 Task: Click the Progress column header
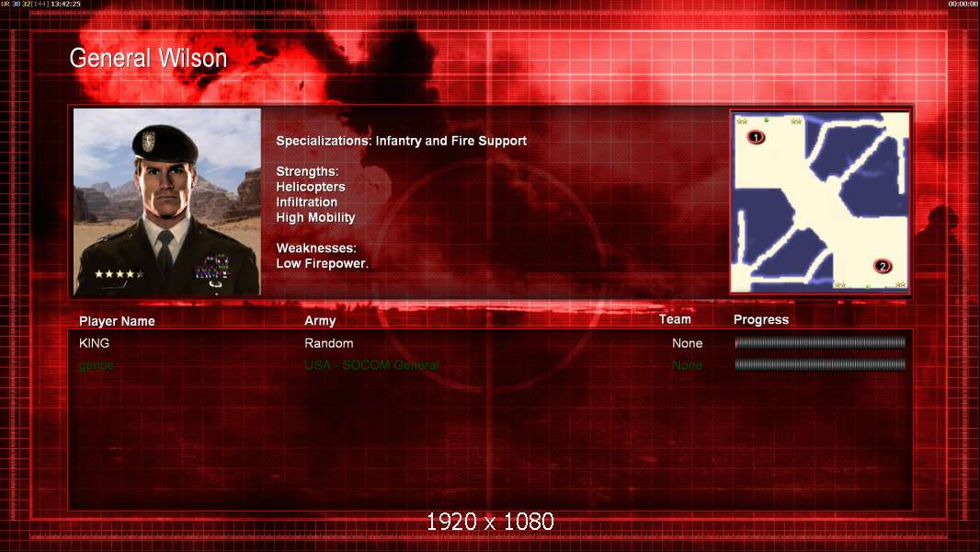pyautogui.click(x=760, y=319)
